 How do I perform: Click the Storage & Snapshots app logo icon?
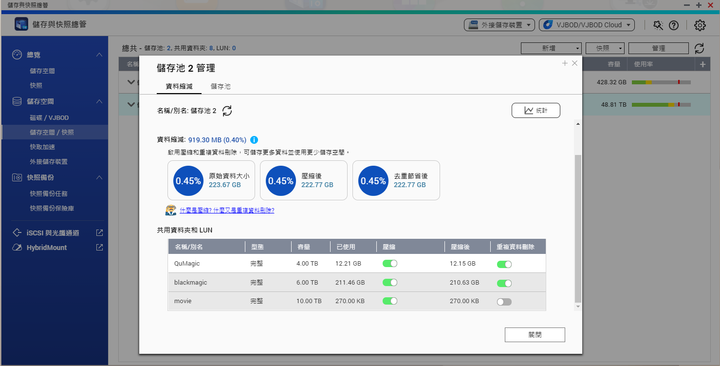click(21, 24)
